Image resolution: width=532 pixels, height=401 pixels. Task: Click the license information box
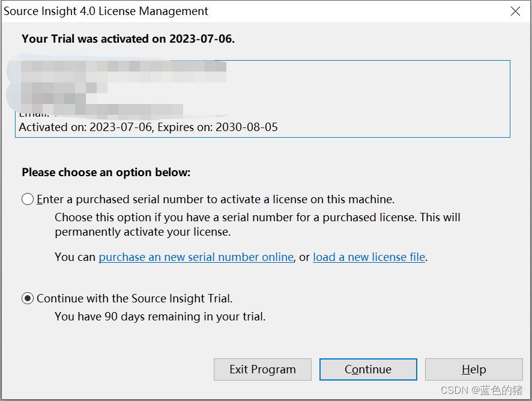tap(262, 96)
